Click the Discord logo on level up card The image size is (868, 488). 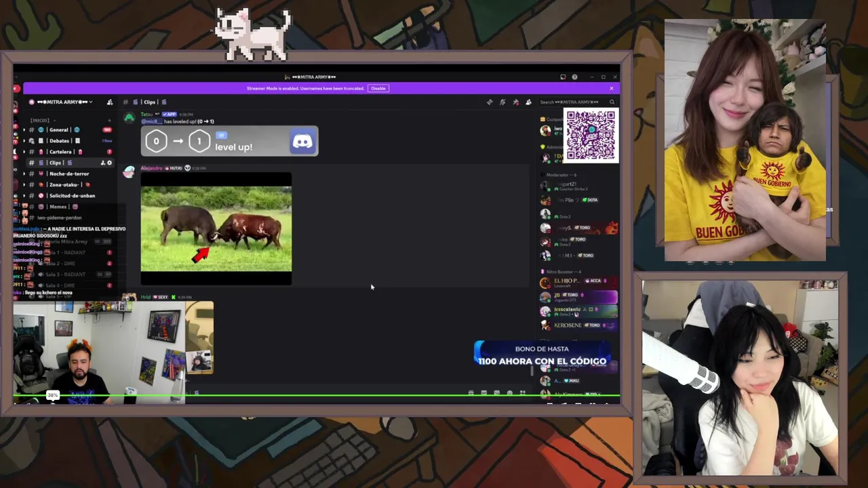coord(302,141)
